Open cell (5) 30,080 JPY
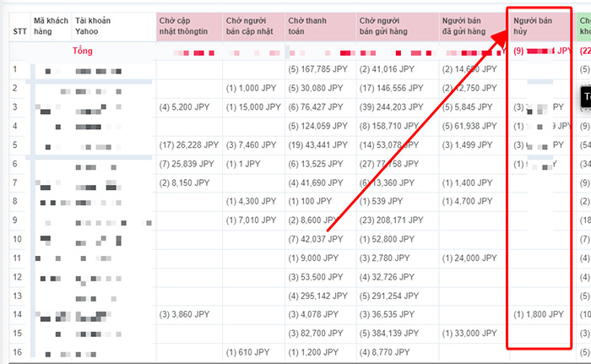 click(x=316, y=89)
